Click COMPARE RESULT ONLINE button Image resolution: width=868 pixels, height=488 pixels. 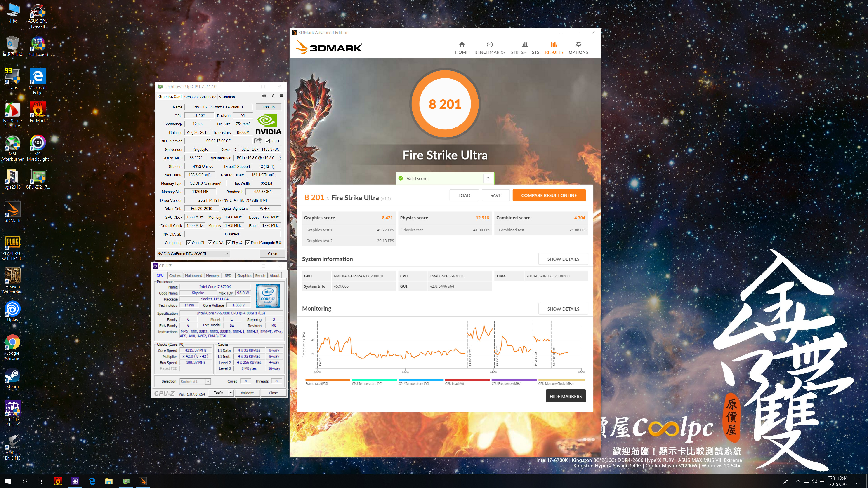(x=549, y=195)
